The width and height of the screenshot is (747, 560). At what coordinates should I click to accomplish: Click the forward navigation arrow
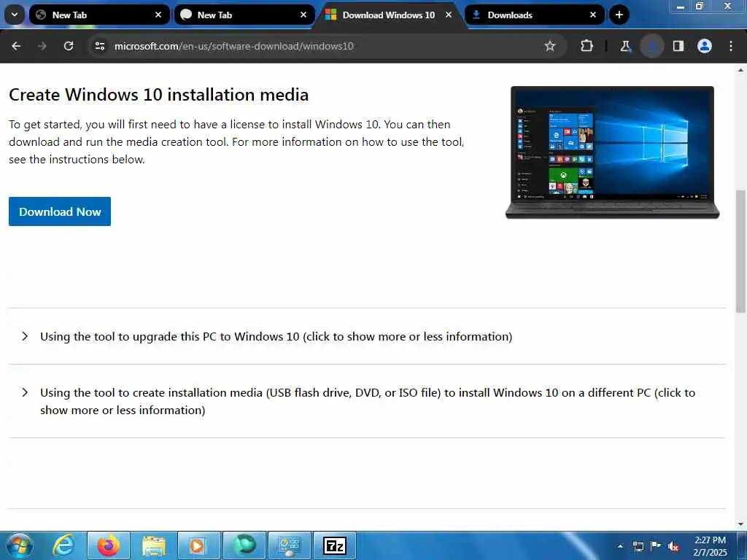tap(42, 46)
